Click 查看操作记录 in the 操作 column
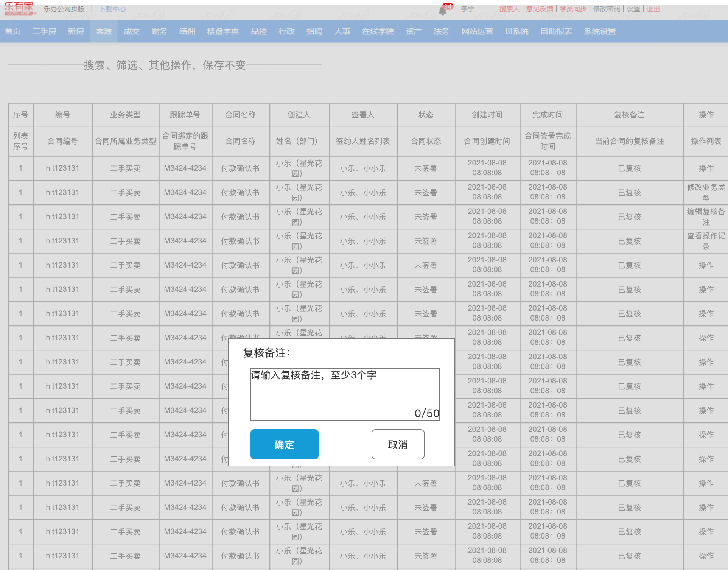The width and height of the screenshot is (728, 570). coord(706,241)
